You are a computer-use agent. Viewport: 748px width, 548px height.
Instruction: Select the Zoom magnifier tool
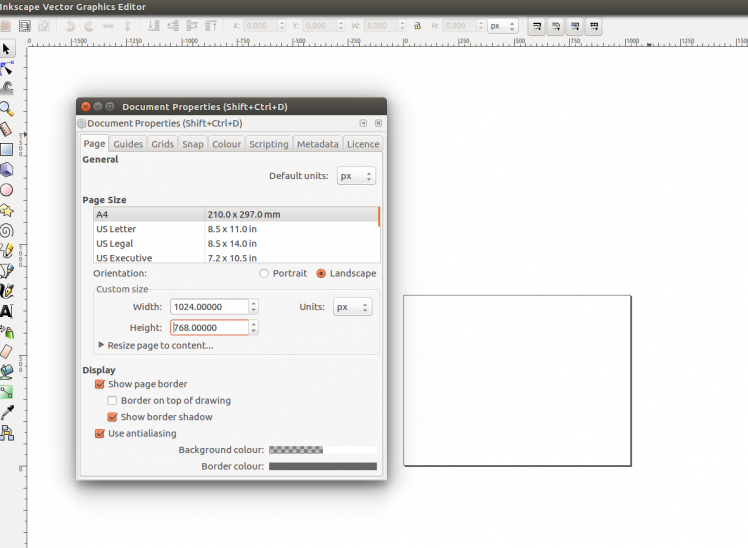pyautogui.click(x=6, y=109)
